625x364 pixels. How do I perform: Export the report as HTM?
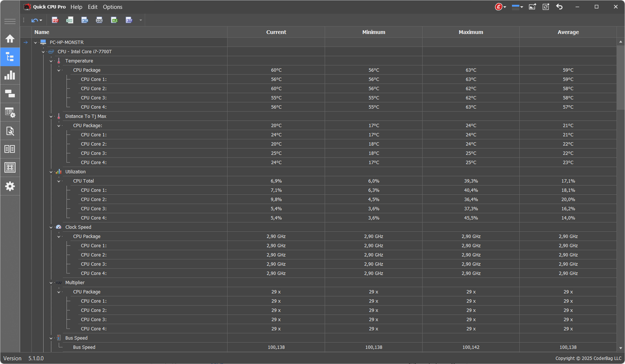point(84,20)
